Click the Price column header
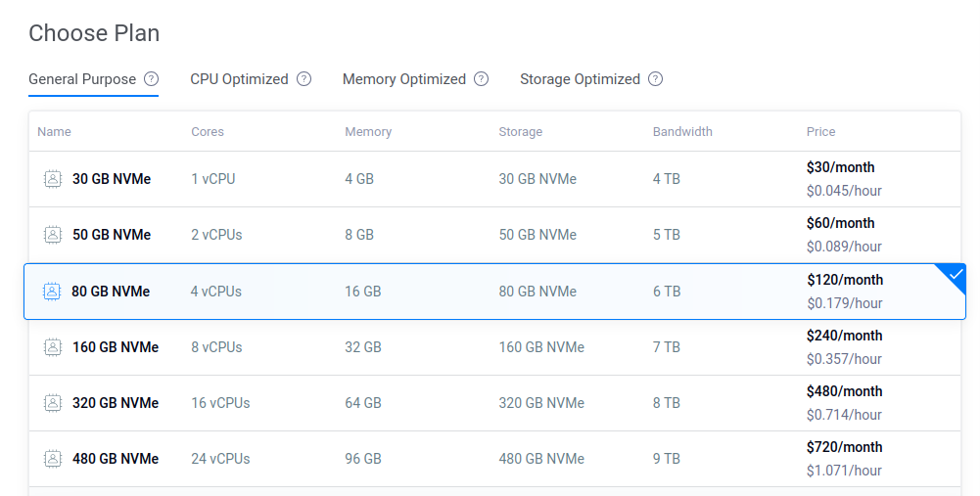The height and width of the screenshot is (496, 980). (820, 132)
